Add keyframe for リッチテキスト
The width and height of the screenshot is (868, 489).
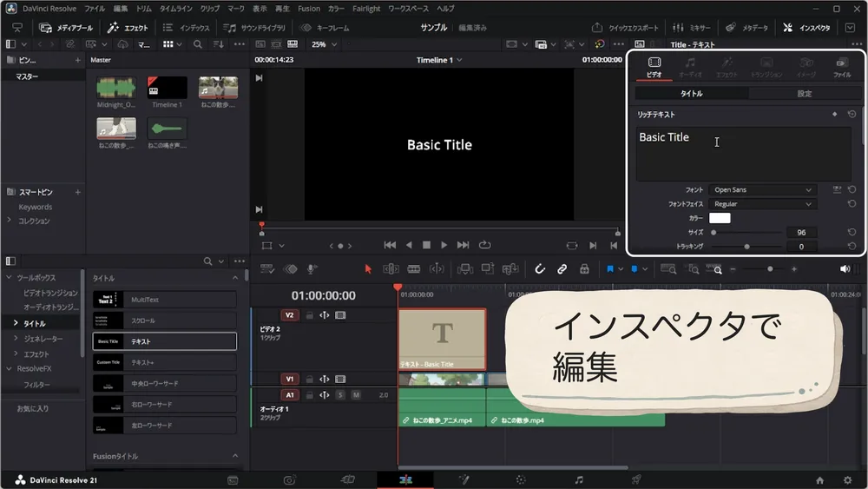(835, 114)
